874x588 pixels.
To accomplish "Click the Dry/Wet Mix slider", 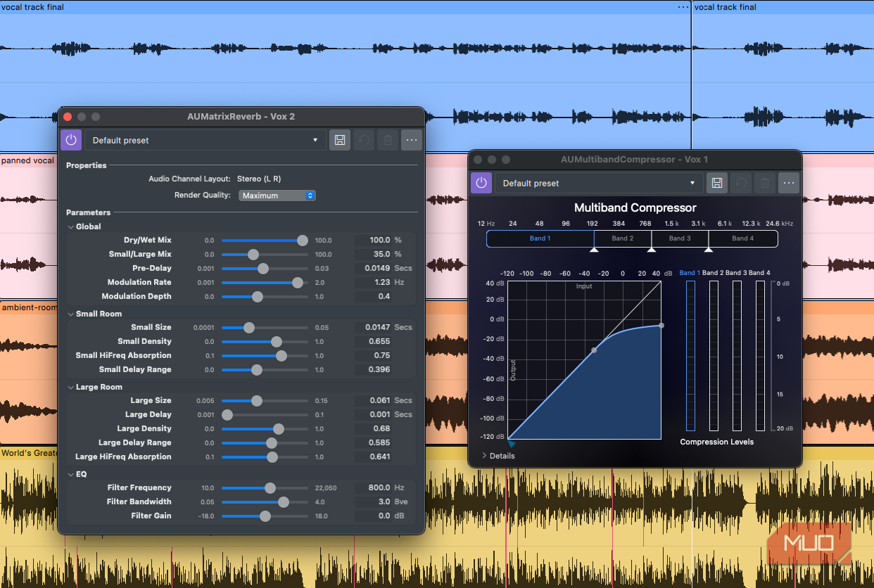I will coord(265,240).
